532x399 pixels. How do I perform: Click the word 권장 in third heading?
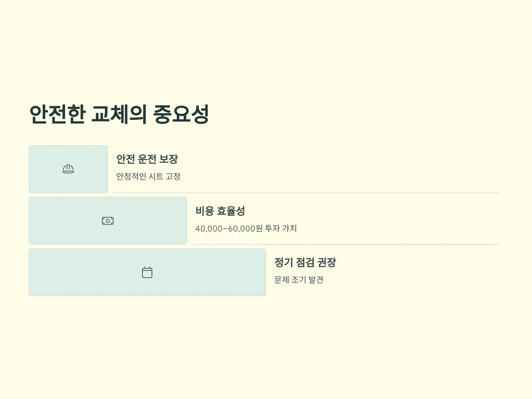tap(327, 262)
